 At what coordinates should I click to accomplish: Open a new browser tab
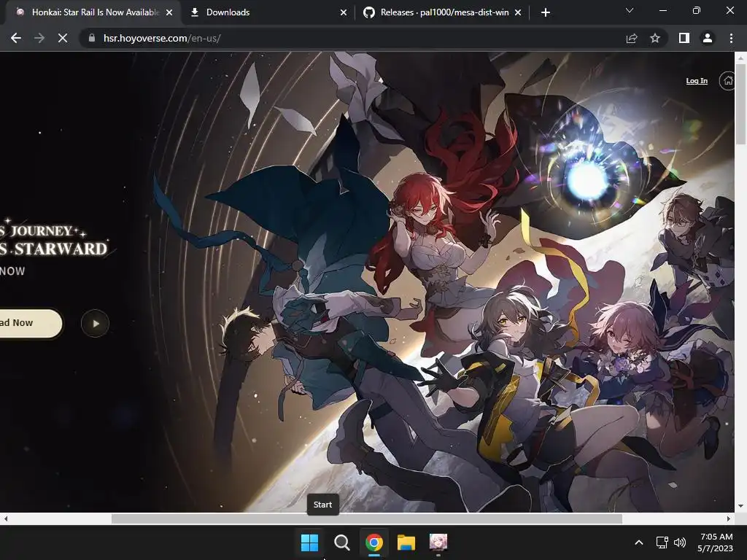pyautogui.click(x=546, y=12)
